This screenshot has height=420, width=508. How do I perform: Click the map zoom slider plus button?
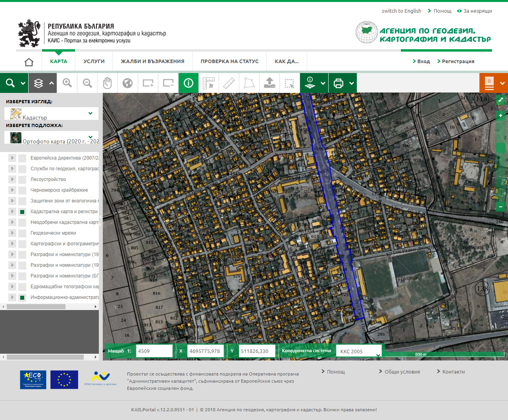click(x=501, y=116)
